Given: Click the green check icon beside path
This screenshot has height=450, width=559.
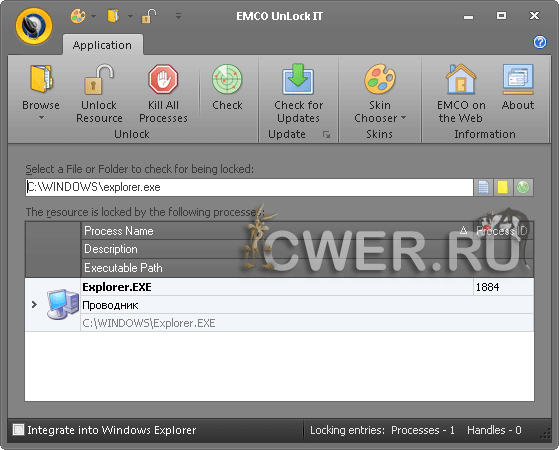Looking at the screenshot, I should point(523,187).
